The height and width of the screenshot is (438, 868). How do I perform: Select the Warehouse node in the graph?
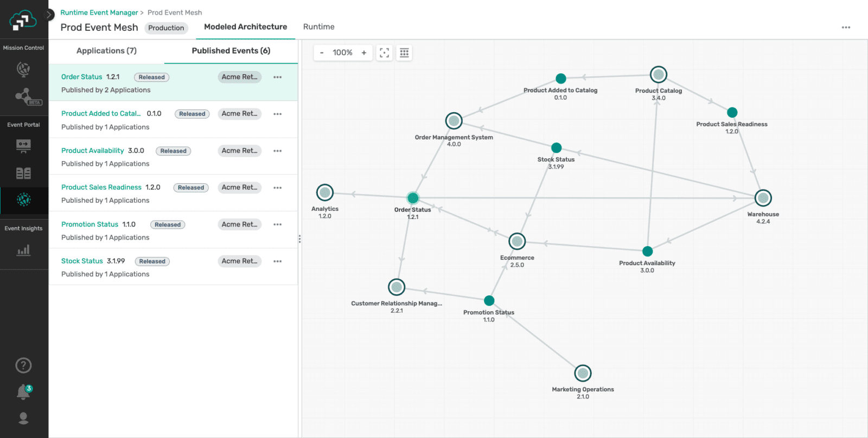click(763, 198)
